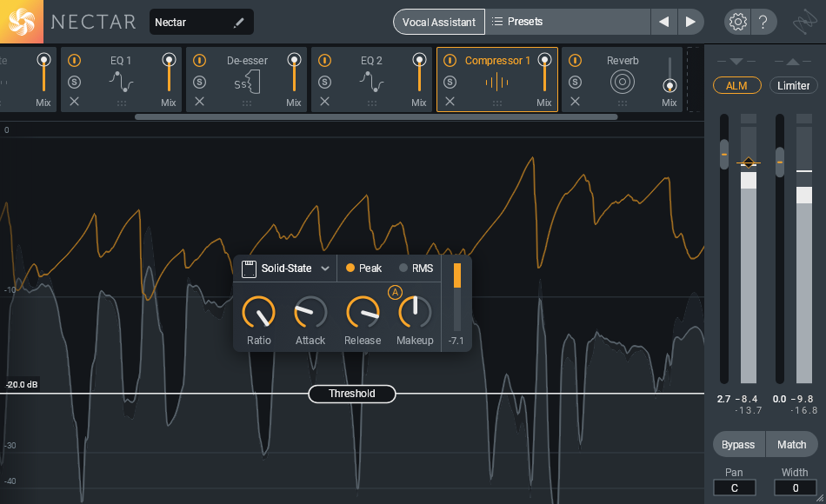
Task: Click the De-esser Mix slider
Action: pyautogui.click(x=294, y=74)
